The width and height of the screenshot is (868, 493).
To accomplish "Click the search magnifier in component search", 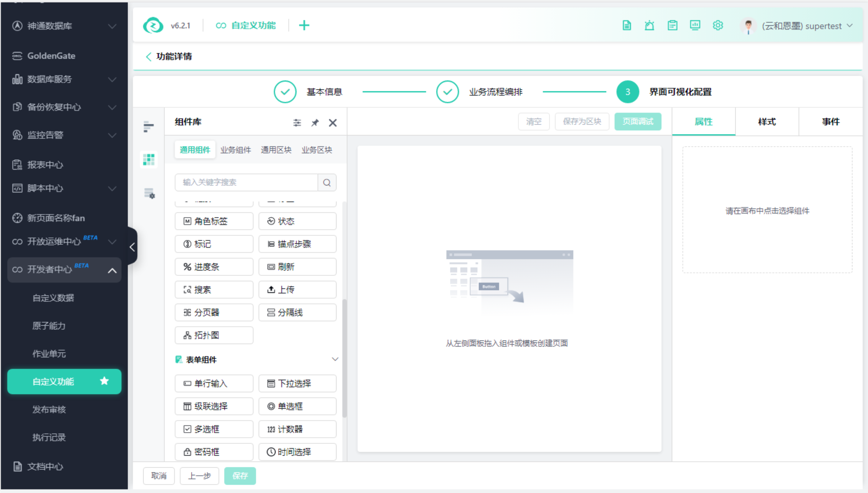I will 327,183.
